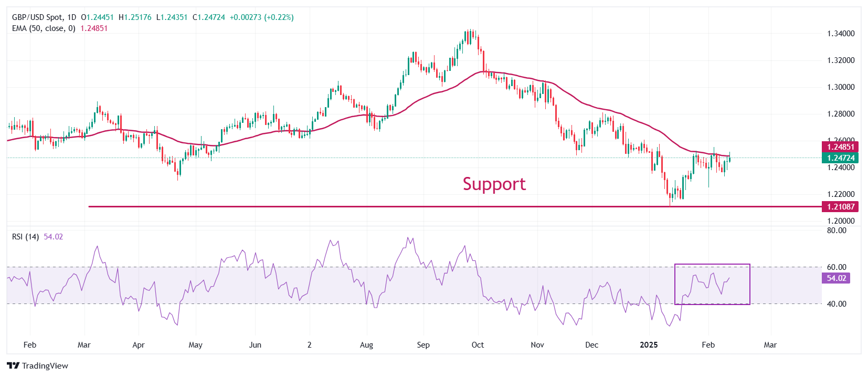Click the purple 54.02 RSI value label

[x=836, y=278]
